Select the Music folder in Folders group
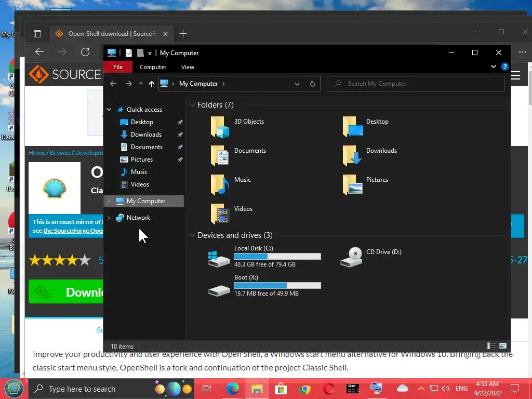532x399 pixels. click(x=230, y=185)
